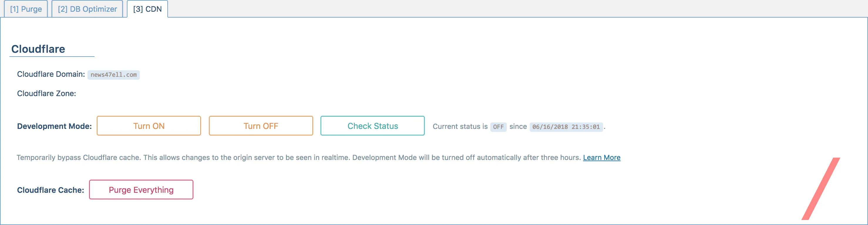Switch to the [1] Purge tab
Viewport: 868px width, 225px height.
click(x=26, y=9)
